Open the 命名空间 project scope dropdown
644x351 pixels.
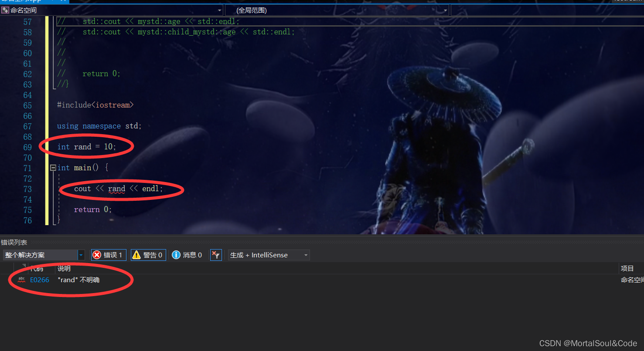112,10
